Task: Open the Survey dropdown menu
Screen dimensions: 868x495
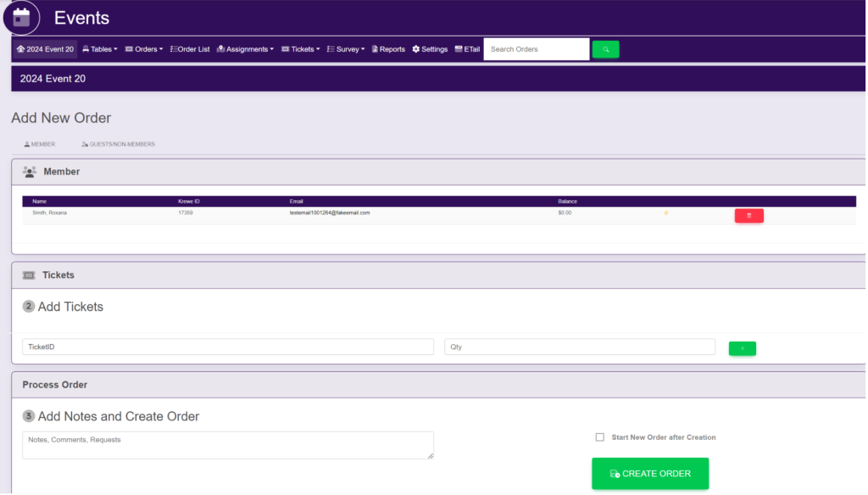Action: [346, 49]
